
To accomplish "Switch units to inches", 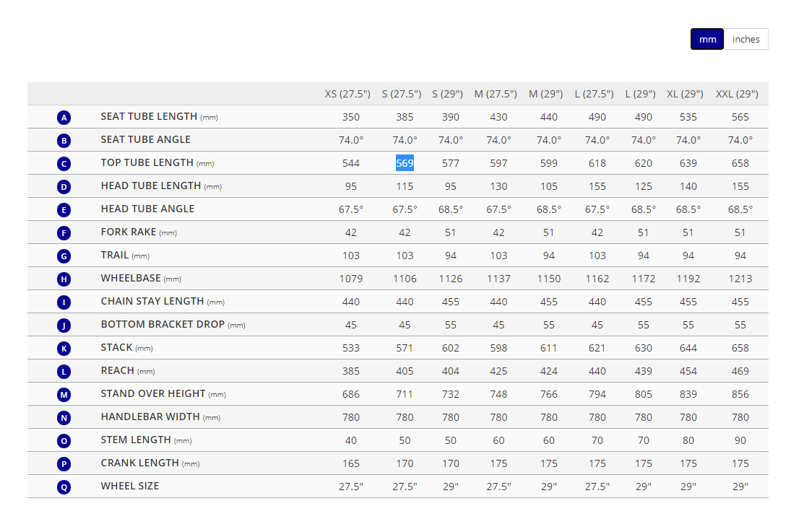I will click(745, 40).
